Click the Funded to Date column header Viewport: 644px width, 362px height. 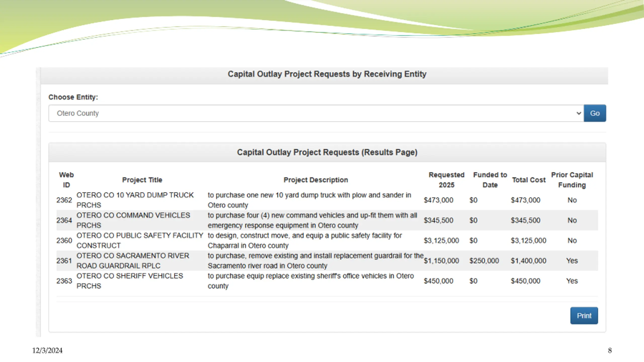point(490,180)
